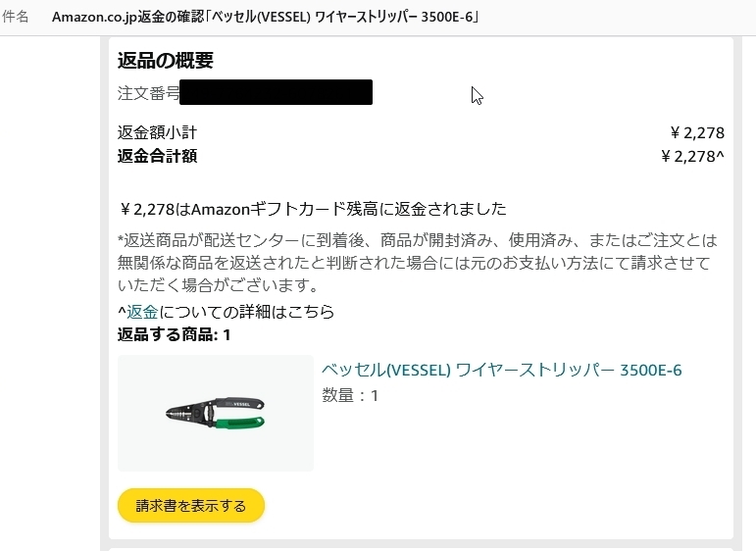Screen dimensions: 756x551
Task: Click the Amazonギフトカード残高 refund message
Action: pyautogui.click(x=312, y=209)
